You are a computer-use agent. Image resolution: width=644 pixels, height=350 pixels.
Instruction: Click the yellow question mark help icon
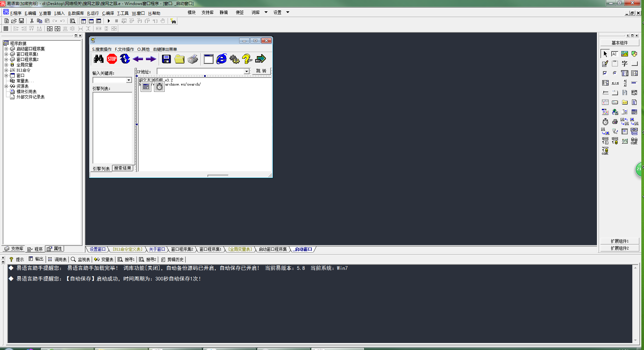point(247,59)
